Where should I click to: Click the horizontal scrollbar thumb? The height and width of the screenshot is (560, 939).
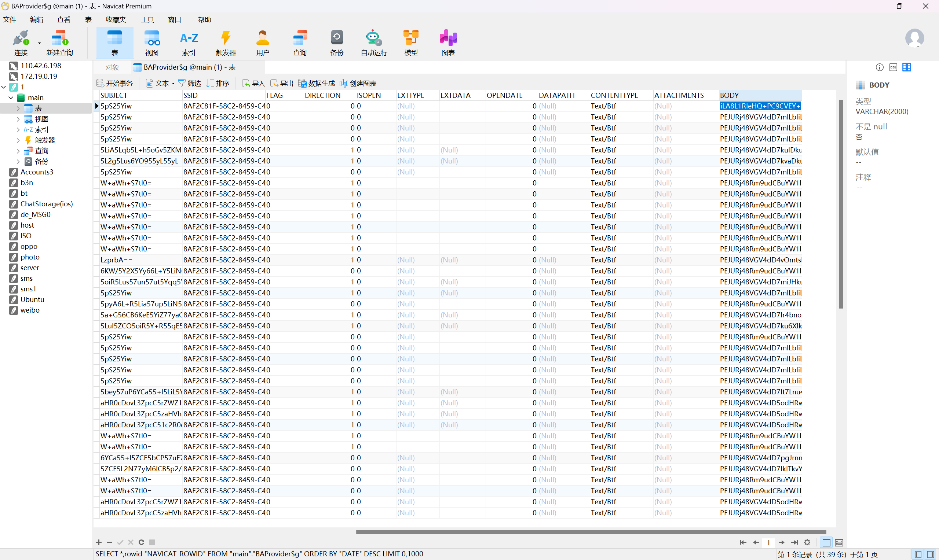591,532
